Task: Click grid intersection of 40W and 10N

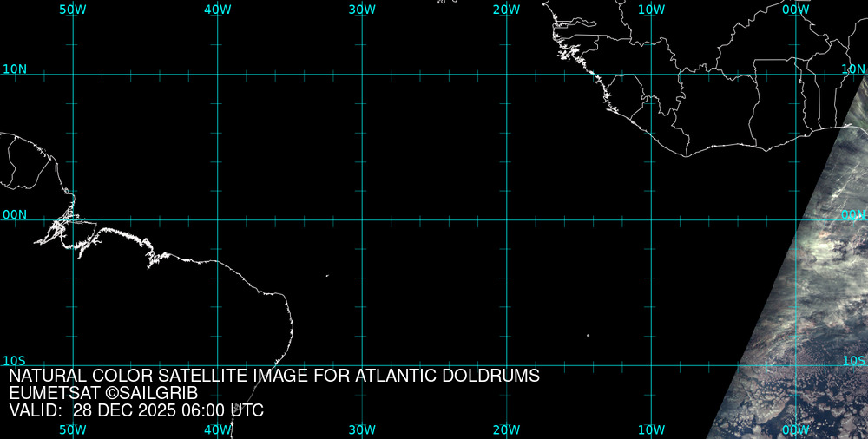Action: click(x=217, y=75)
